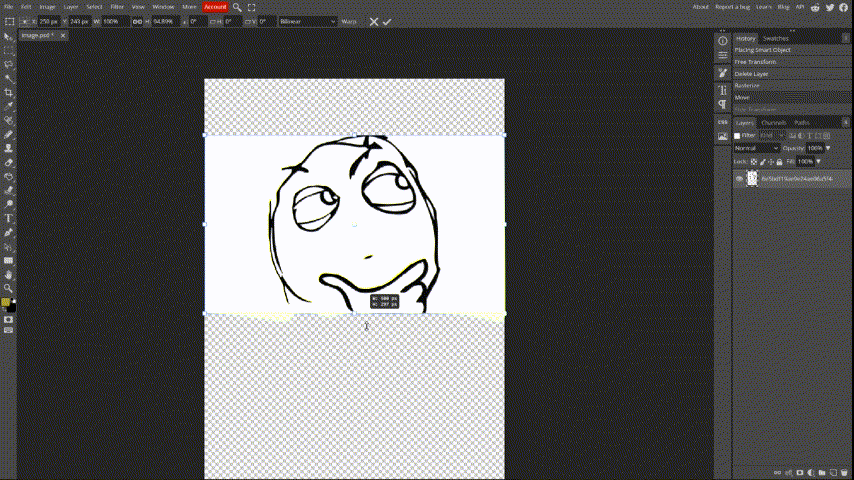Confirm the transform with the checkmark icon

click(387, 21)
